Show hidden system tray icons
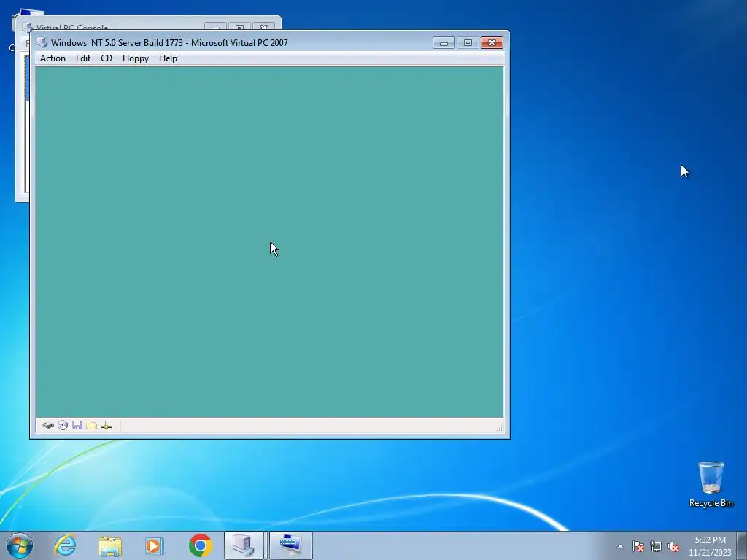The image size is (747, 560). [620, 546]
